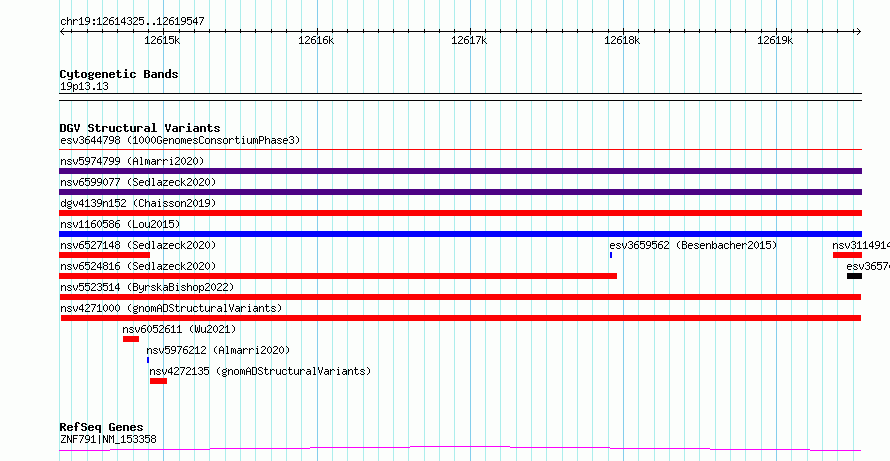Click the 12617k ruler label
890x461 pixels.
tap(469, 40)
